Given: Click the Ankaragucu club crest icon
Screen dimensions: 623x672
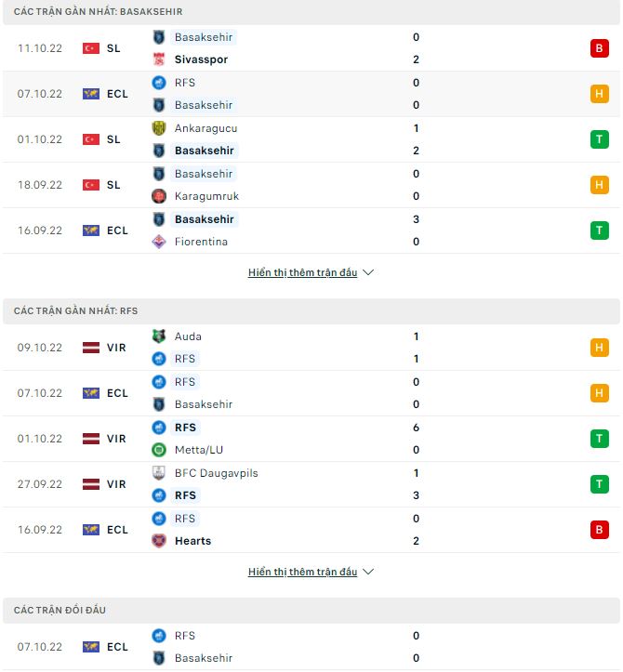Looking at the screenshot, I should click(158, 128).
